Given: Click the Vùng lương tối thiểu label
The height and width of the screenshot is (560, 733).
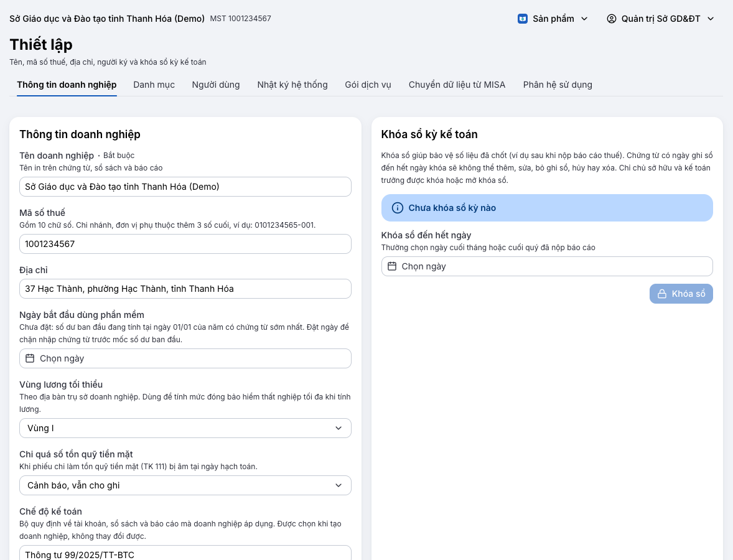Looking at the screenshot, I should [x=61, y=385].
